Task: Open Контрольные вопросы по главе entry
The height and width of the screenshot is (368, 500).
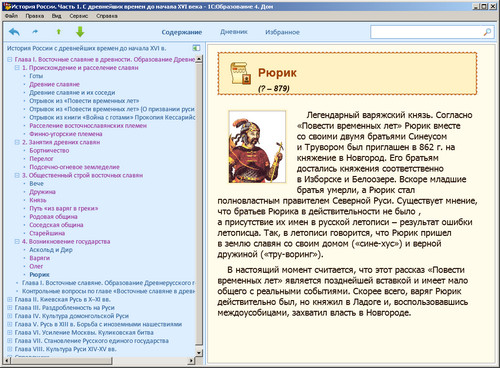Action: (108, 291)
